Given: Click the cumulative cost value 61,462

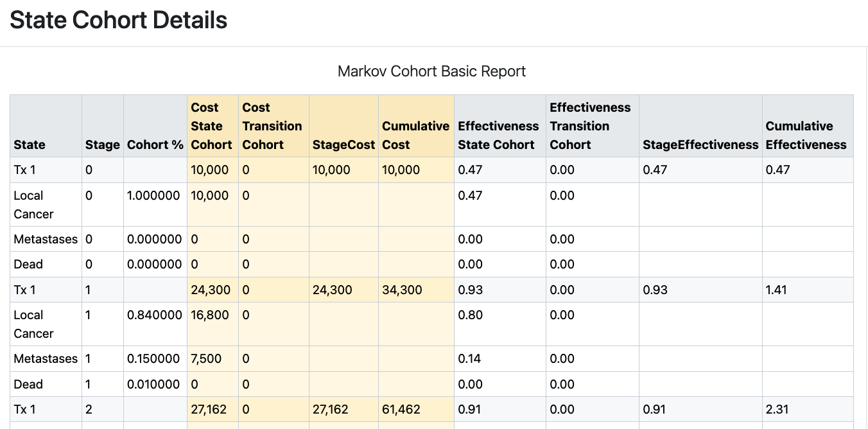Looking at the screenshot, I should (x=401, y=409).
